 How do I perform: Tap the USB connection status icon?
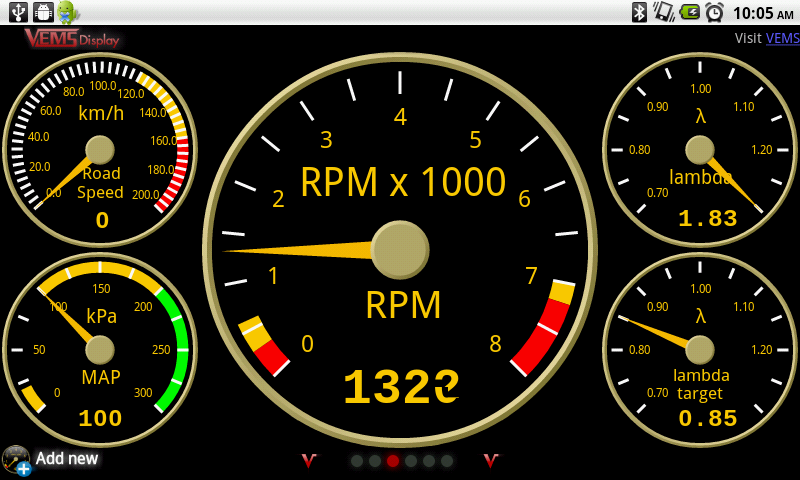[17, 12]
